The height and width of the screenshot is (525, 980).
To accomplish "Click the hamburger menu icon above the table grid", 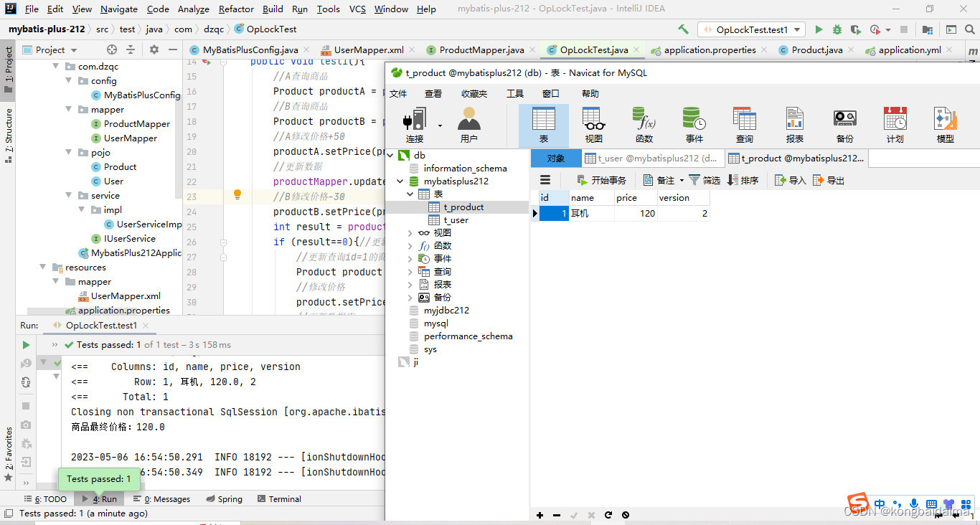I will pyautogui.click(x=545, y=180).
